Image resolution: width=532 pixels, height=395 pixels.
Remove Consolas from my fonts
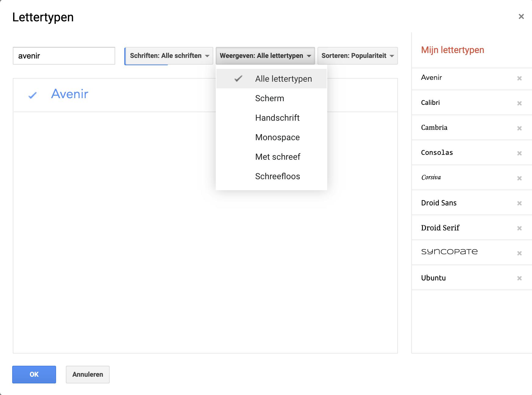point(520,153)
